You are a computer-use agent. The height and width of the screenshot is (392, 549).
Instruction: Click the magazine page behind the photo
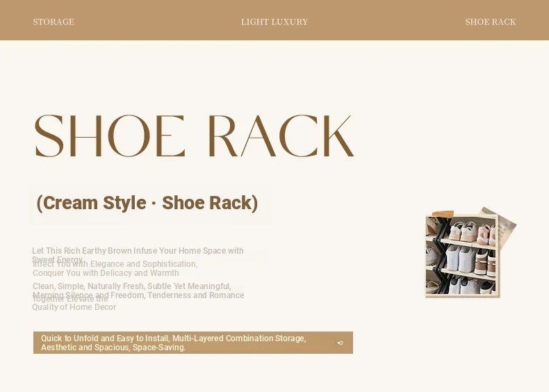[x=506, y=226]
